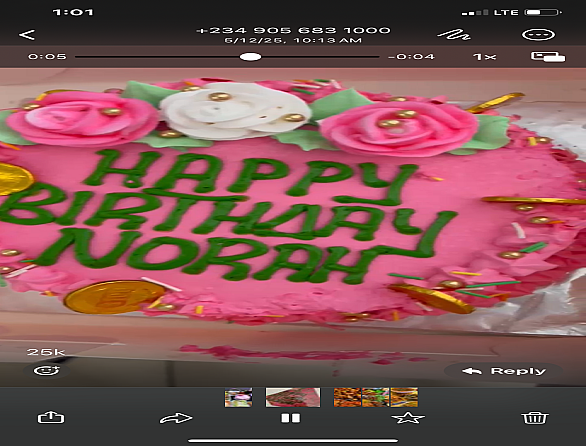The width and height of the screenshot is (586, 446).
Task: Open the markup scribble tool
Action: (453, 35)
